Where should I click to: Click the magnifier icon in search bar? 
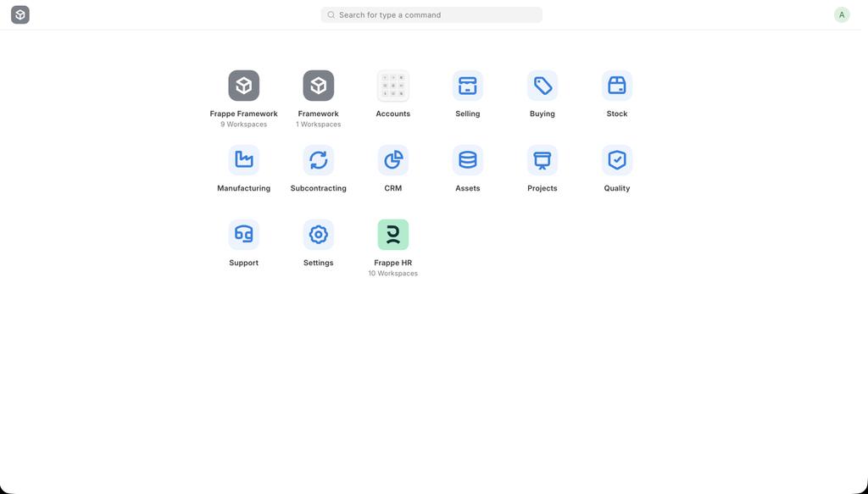pyautogui.click(x=331, y=15)
